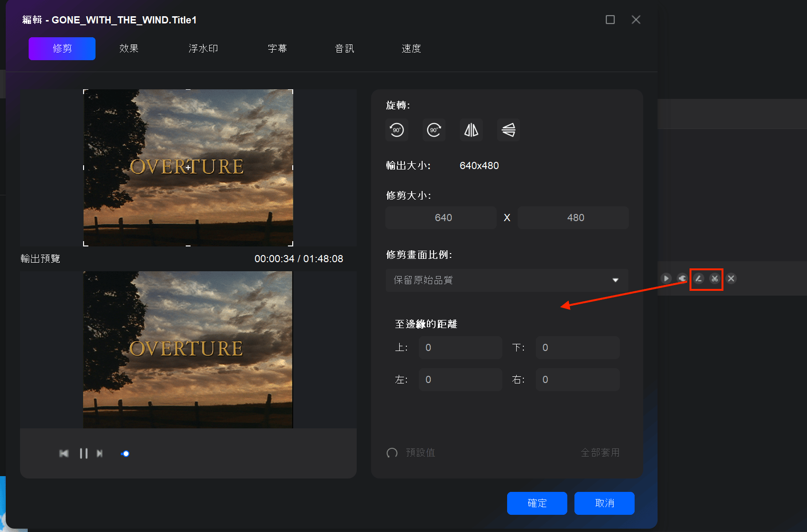Click the bottom-right crop corner handle
The width and height of the screenshot is (807, 532).
pyautogui.click(x=291, y=244)
